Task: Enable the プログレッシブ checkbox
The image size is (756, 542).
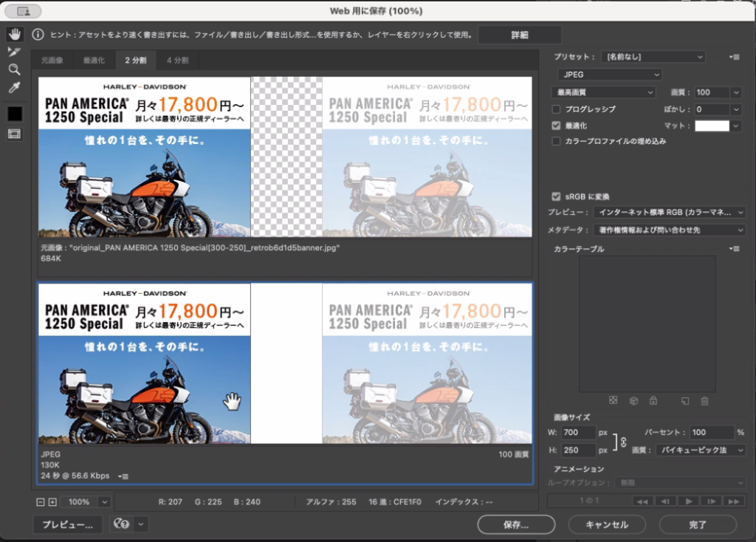Action: 557,109
